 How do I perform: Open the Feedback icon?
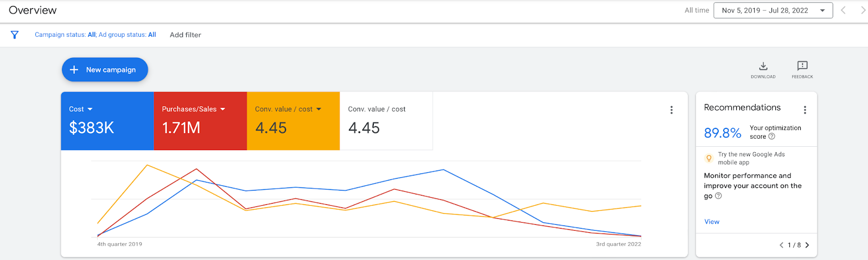coord(802,66)
